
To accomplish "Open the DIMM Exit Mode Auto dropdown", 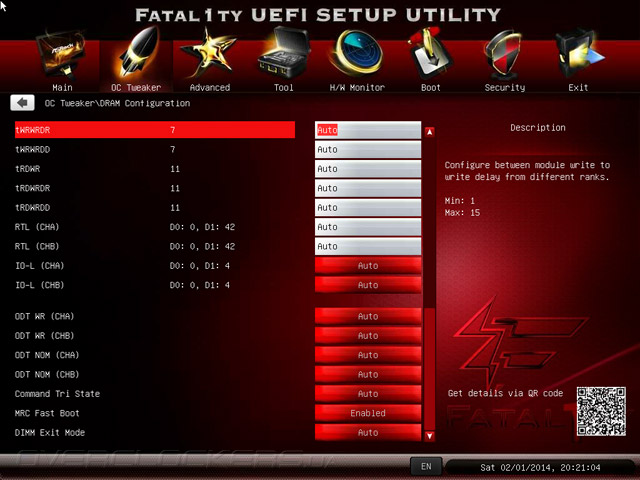I will tap(368, 433).
